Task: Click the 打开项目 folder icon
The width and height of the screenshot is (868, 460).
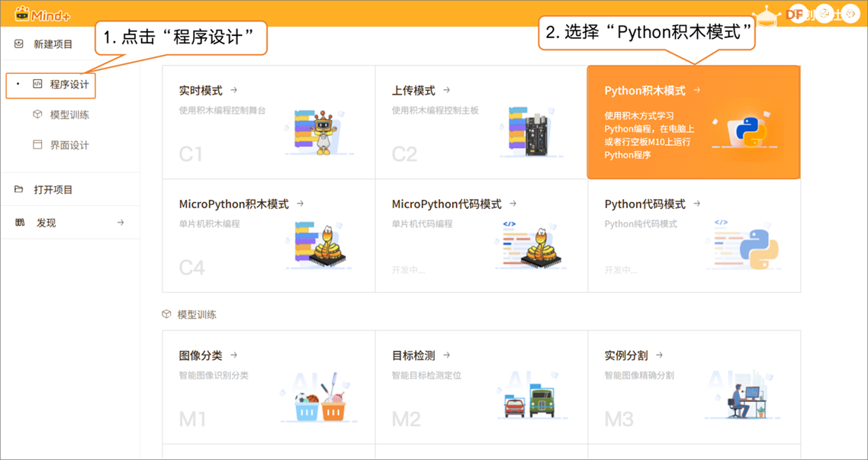Action: tap(18, 188)
